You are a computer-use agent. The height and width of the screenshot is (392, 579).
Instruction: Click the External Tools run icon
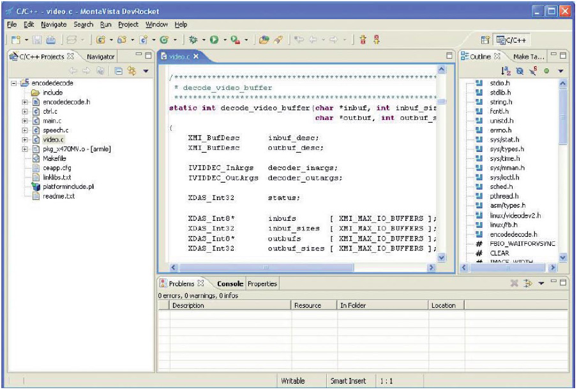(x=235, y=40)
